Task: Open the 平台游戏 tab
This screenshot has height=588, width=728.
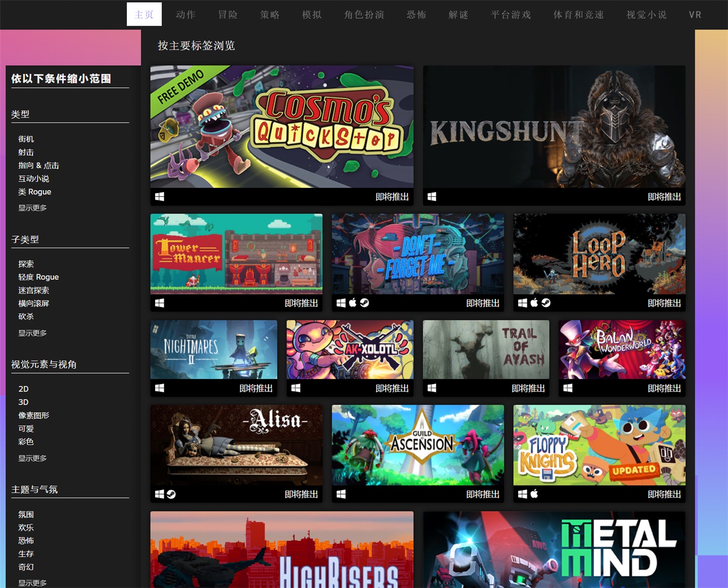Action: 511,14
